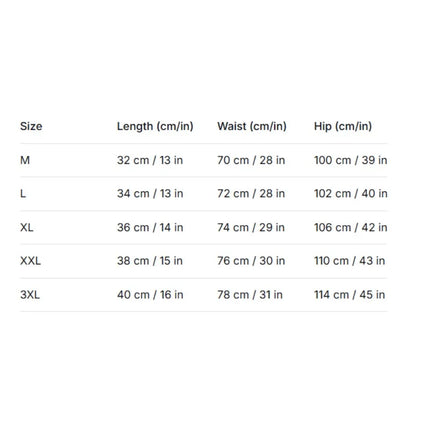
Task: Select the 3XL size row label
Action: (x=30, y=295)
